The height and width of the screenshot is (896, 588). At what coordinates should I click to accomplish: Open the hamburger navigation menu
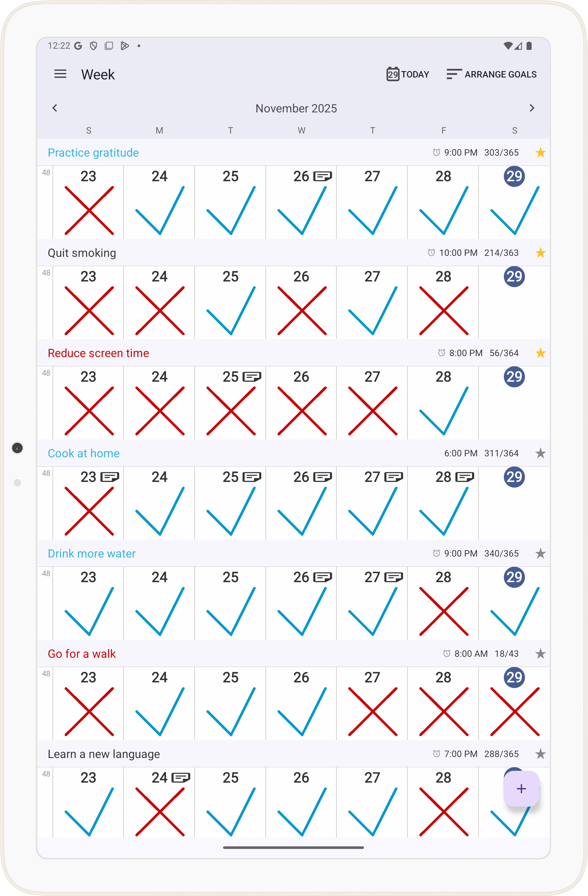pos(60,74)
